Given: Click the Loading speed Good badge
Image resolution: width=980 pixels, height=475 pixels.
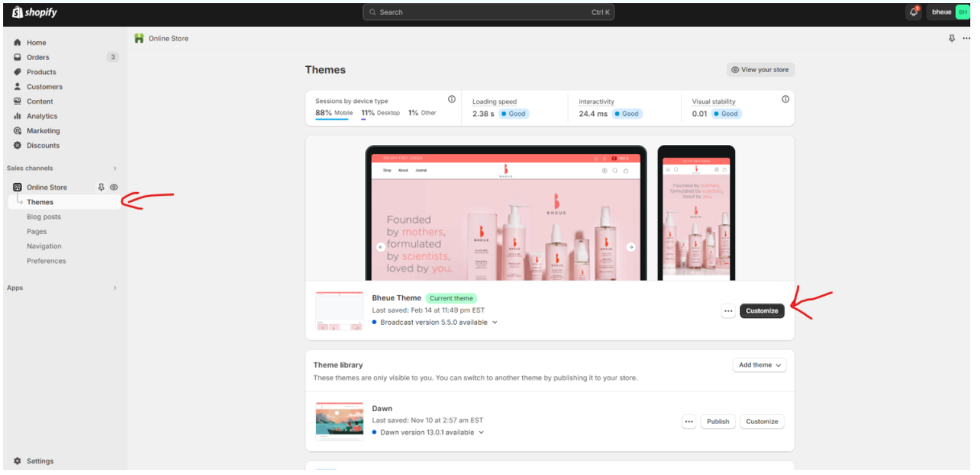Looking at the screenshot, I should coord(514,114).
